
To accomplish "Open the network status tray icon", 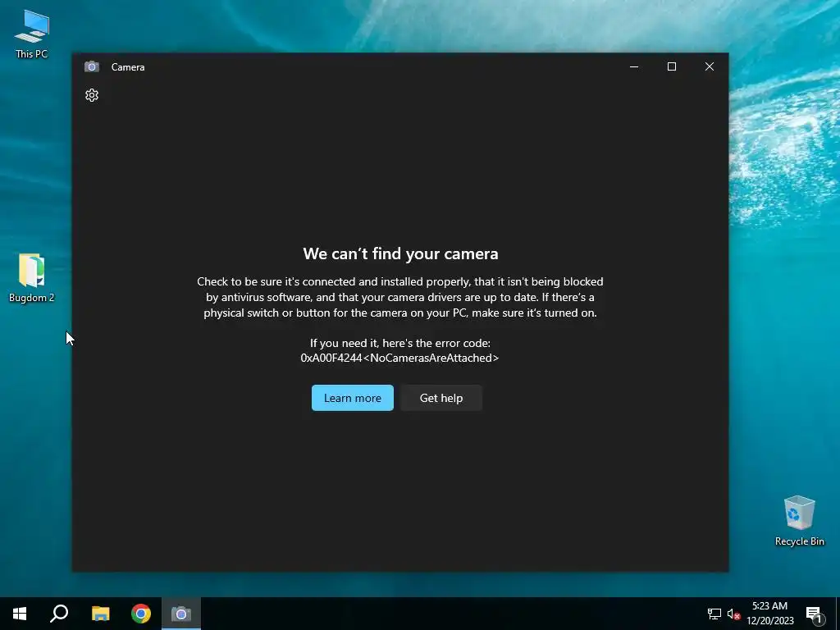I will coord(714,614).
